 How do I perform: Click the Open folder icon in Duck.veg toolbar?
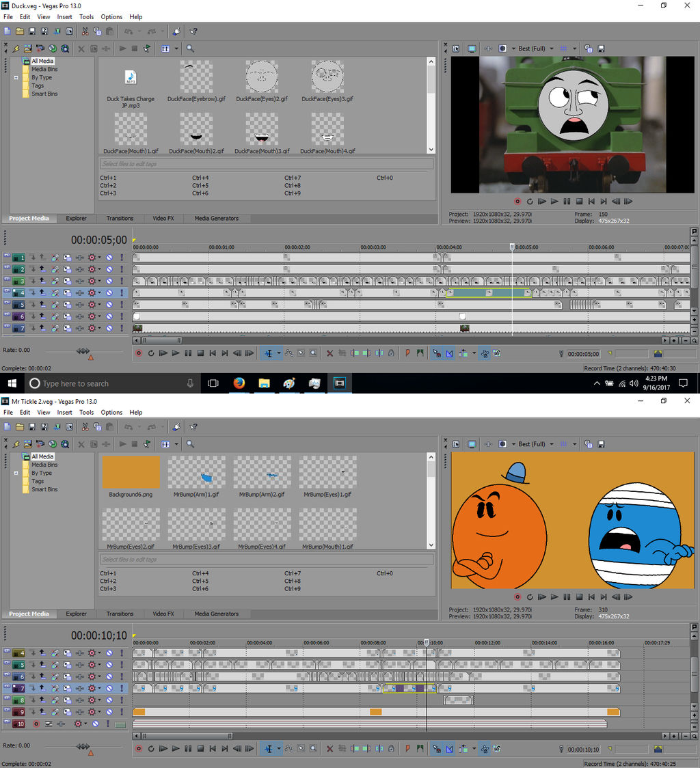click(x=20, y=31)
